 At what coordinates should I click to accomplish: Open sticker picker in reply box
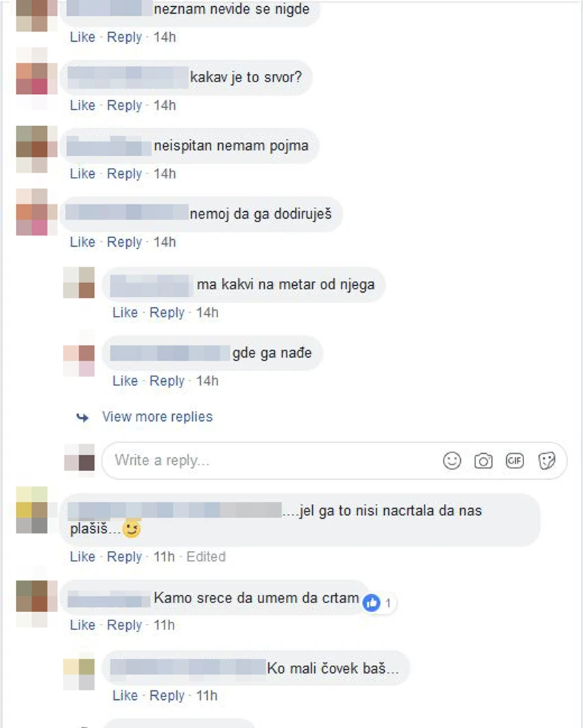(x=547, y=461)
